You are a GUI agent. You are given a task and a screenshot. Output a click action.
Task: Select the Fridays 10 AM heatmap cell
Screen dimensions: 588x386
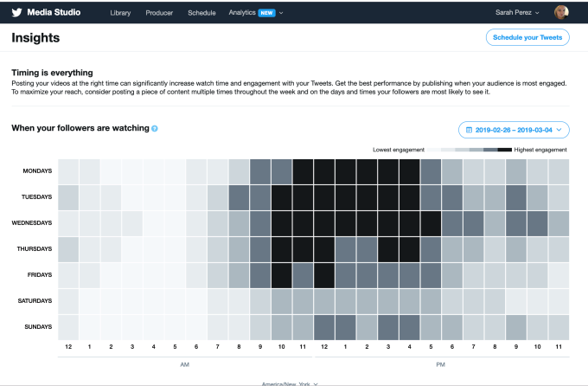[x=282, y=275]
